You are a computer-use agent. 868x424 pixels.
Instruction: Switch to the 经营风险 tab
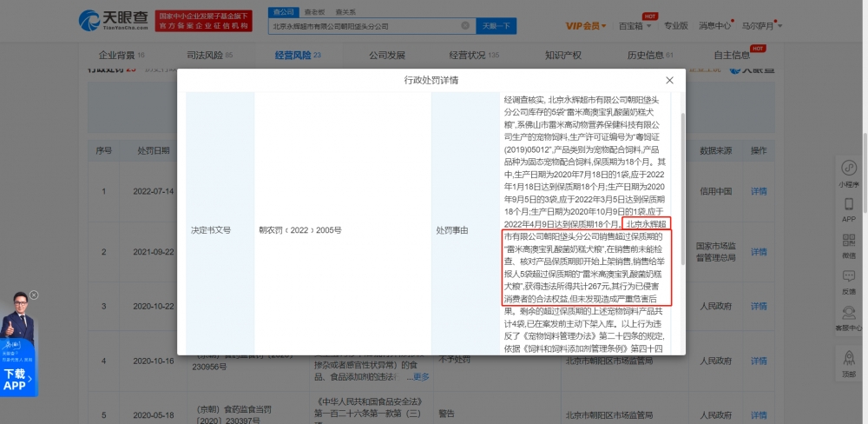(x=298, y=55)
